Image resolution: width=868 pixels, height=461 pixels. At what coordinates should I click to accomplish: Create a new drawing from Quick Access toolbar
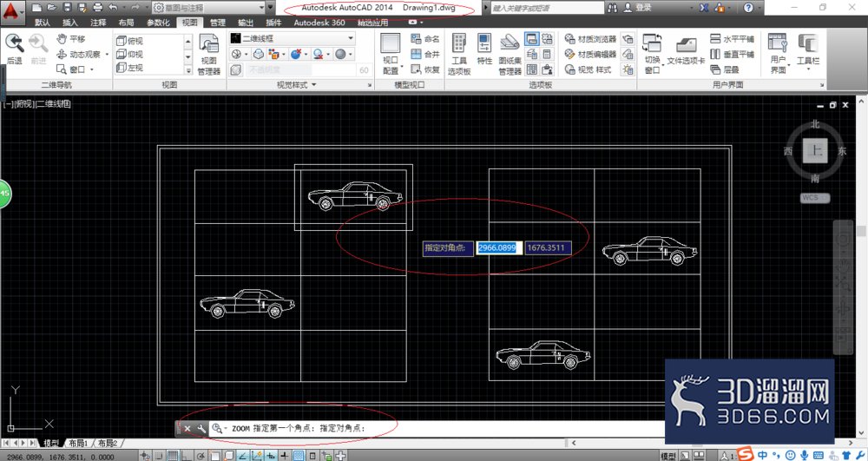point(36,8)
